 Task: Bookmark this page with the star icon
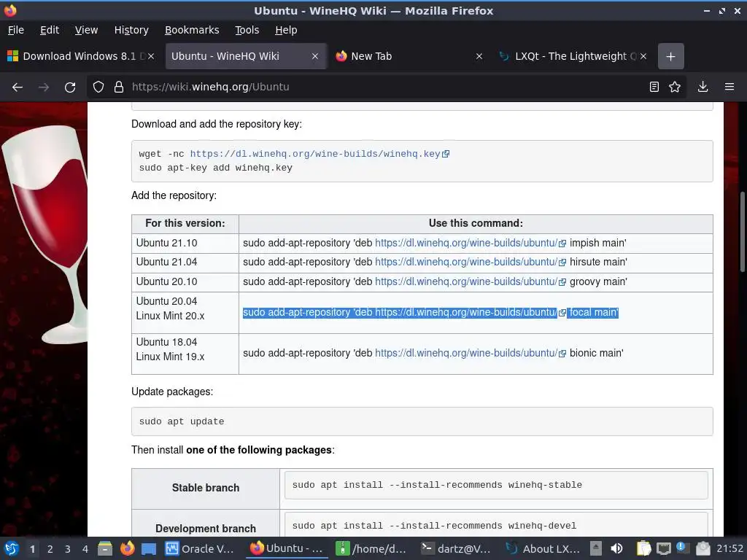(x=675, y=87)
